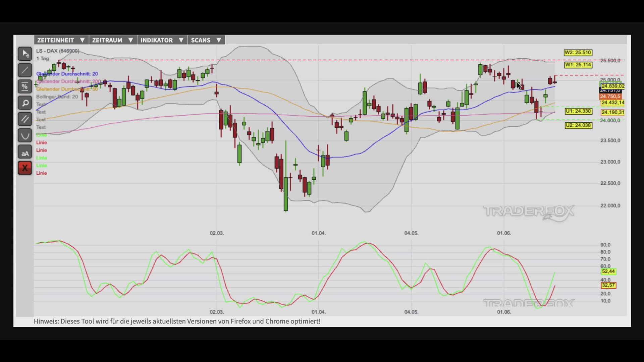Click the red X delete drawings button
Screen dimensions: 644x362
pos(25,168)
